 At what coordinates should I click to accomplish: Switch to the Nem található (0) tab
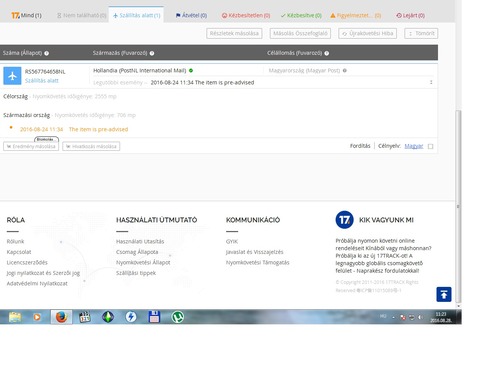click(81, 15)
